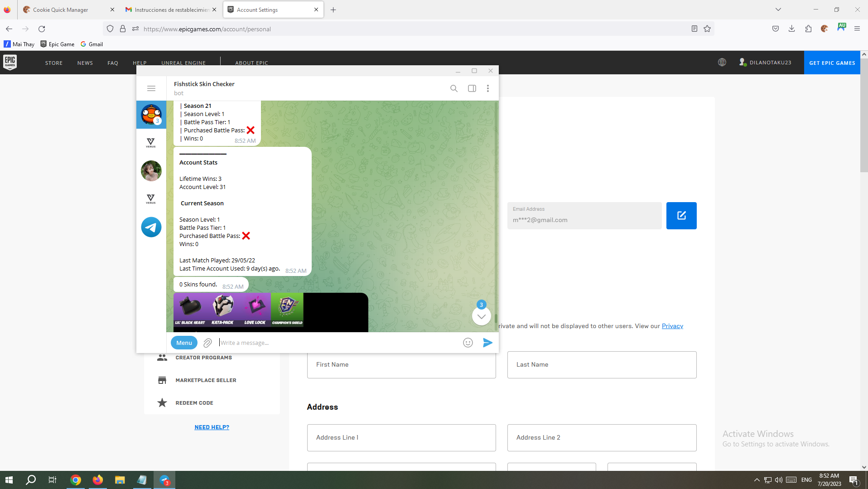
Task: Open the Epic Game bookmark
Action: click(58, 44)
